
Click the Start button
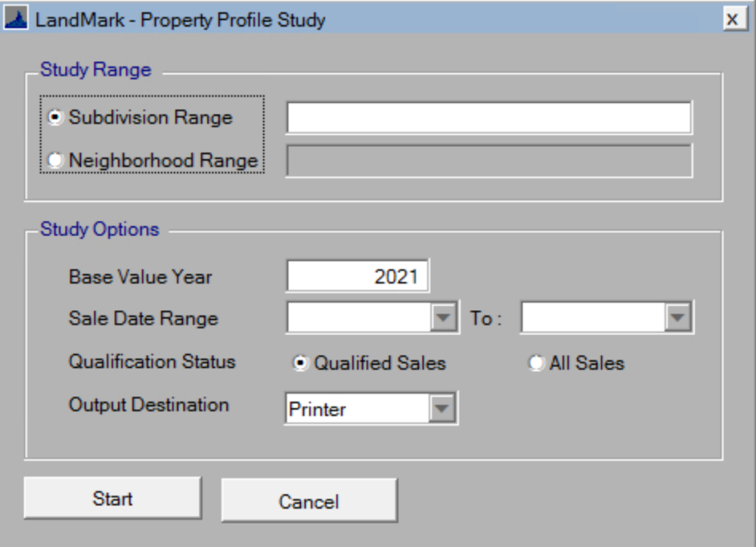(x=113, y=499)
